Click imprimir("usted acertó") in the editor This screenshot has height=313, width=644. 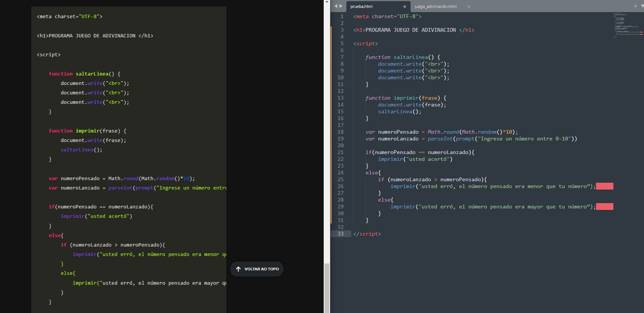(415, 159)
